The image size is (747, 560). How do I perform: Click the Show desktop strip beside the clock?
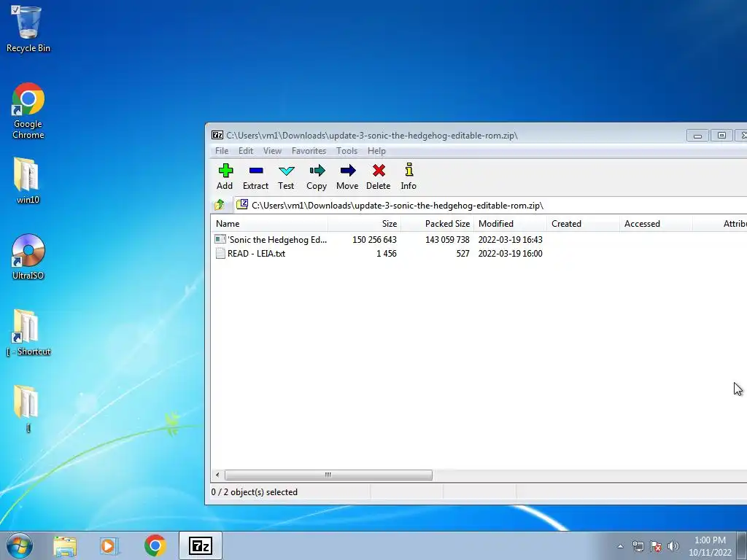coord(742,545)
